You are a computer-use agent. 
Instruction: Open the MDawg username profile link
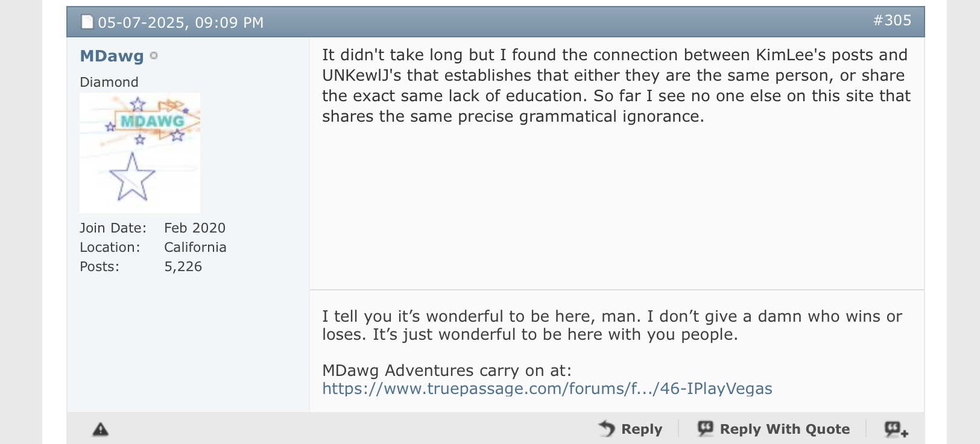[112, 56]
